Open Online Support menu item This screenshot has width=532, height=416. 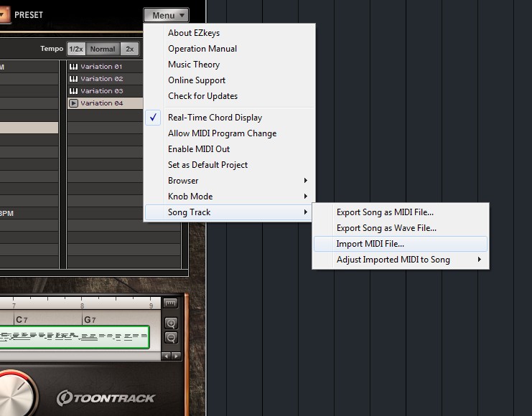229,80
